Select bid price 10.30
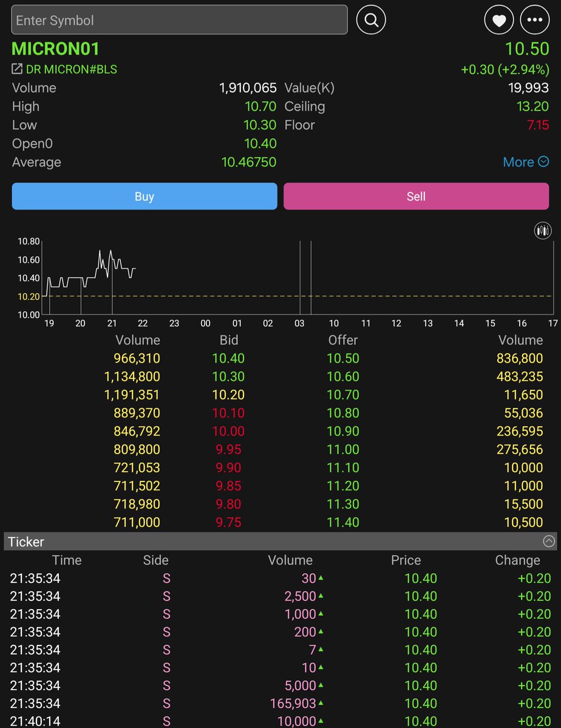This screenshot has height=728, width=561. (x=228, y=376)
